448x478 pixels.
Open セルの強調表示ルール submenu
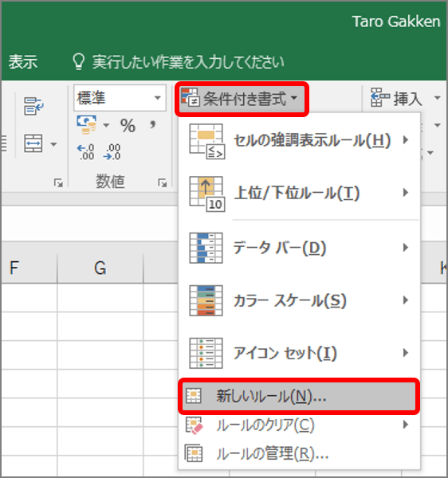click(x=299, y=140)
